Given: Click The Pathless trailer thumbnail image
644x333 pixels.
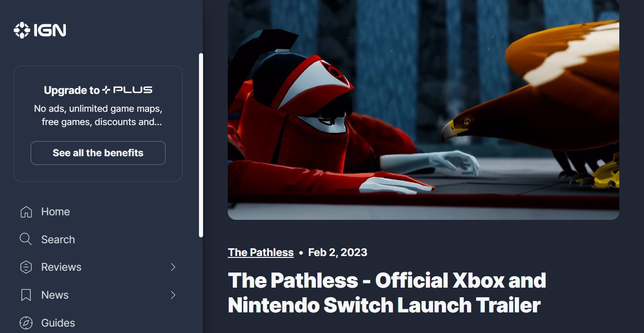Looking at the screenshot, I should [424, 110].
